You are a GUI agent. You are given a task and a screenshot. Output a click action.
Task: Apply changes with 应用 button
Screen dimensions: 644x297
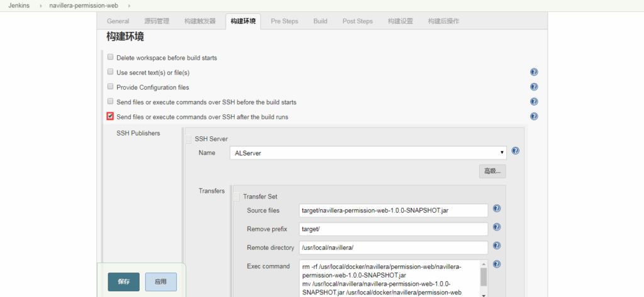tap(160, 282)
